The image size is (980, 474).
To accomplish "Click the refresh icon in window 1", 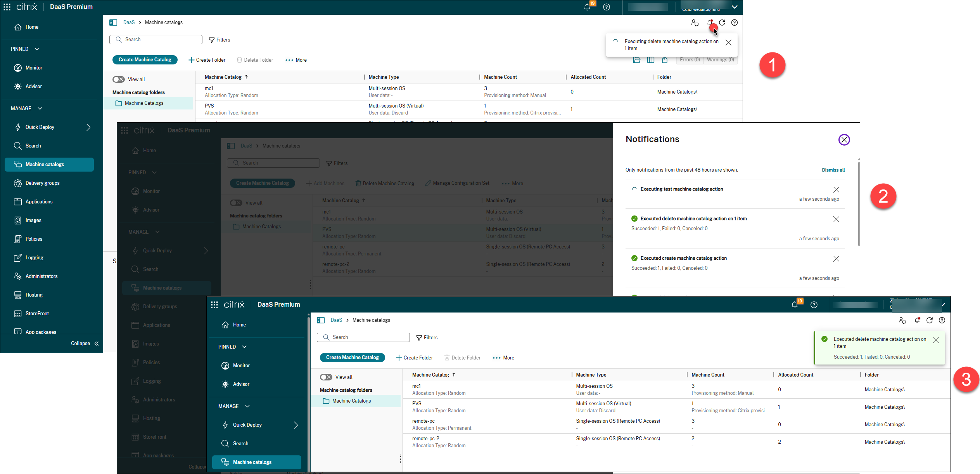I will (722, 23).
